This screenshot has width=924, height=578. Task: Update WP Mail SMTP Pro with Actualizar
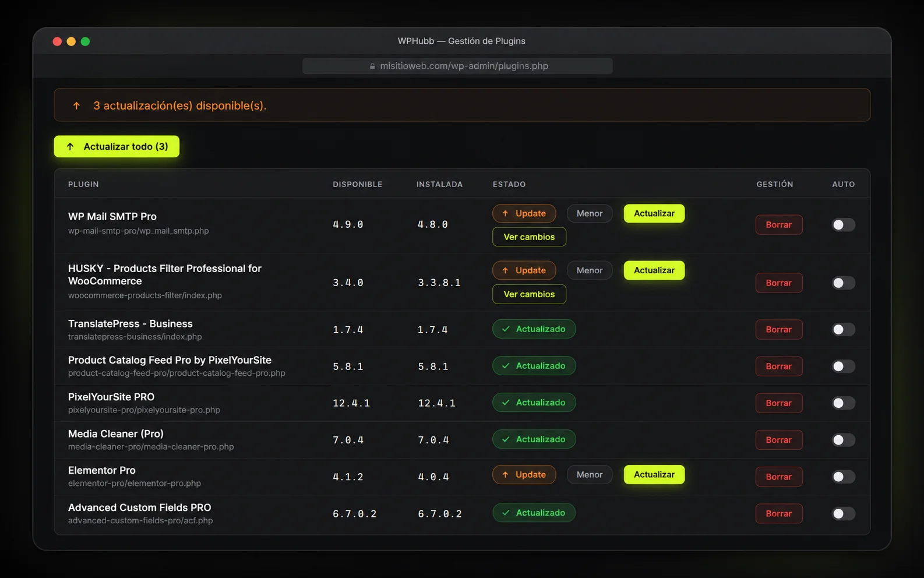654,213
